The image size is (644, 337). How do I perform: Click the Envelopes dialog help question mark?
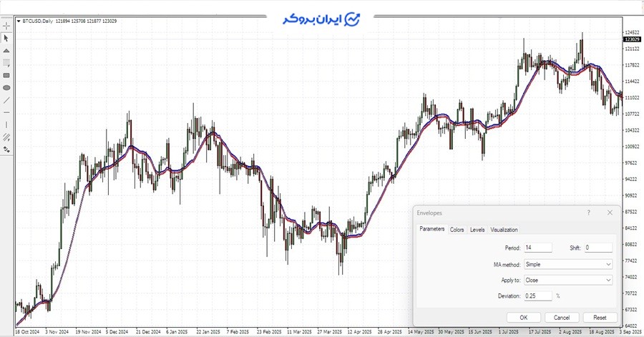click(588, 213)
